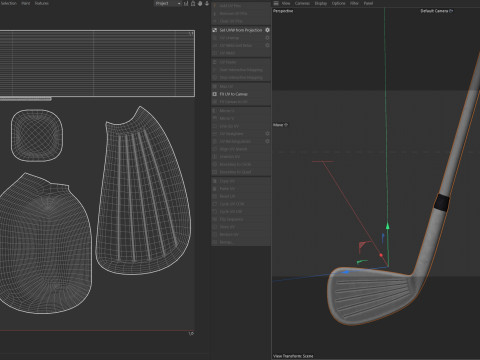
Task: Choose Add UV Pins command
Action: [230, 6]
